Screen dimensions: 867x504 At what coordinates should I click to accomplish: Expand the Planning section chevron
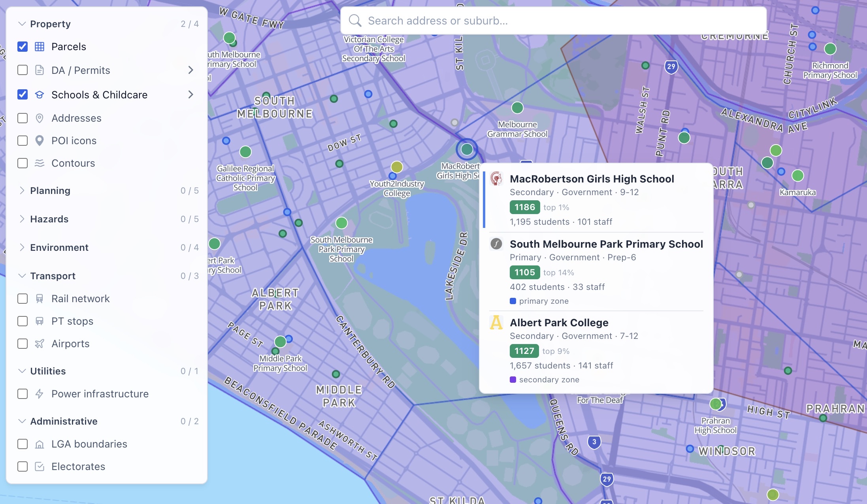click(22, 190)
